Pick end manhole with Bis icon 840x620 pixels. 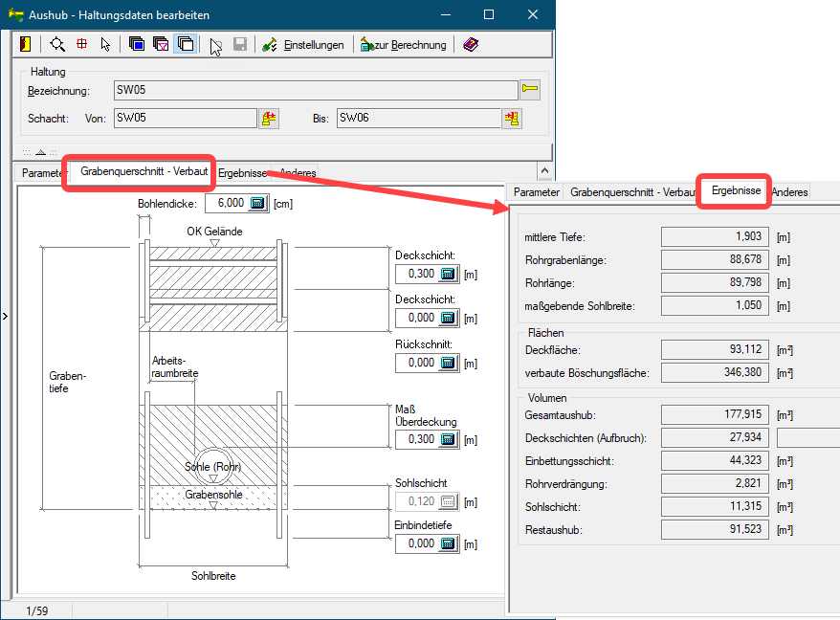pyautogui.click(x=513, y=119)
